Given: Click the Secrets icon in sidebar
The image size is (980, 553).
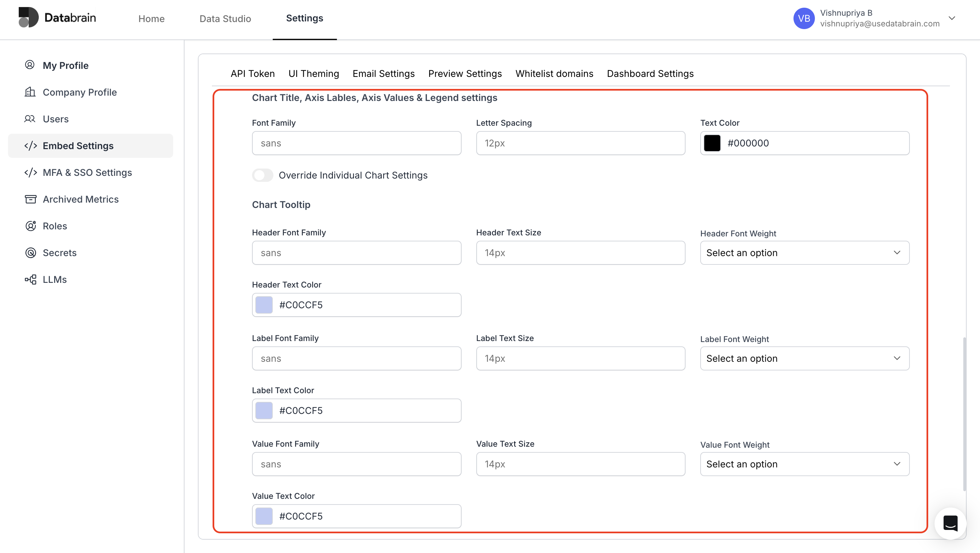Looking at the screenshot, I should [30, 252].
